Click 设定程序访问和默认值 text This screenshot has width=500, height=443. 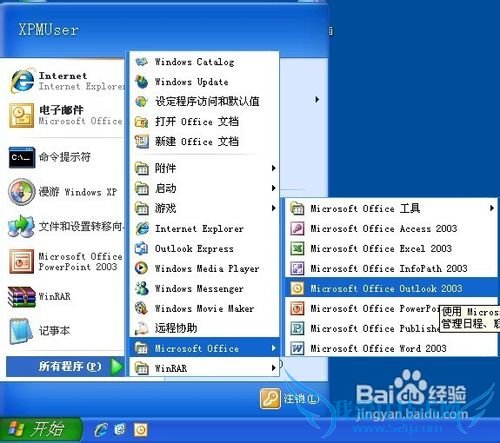(207, 101)
